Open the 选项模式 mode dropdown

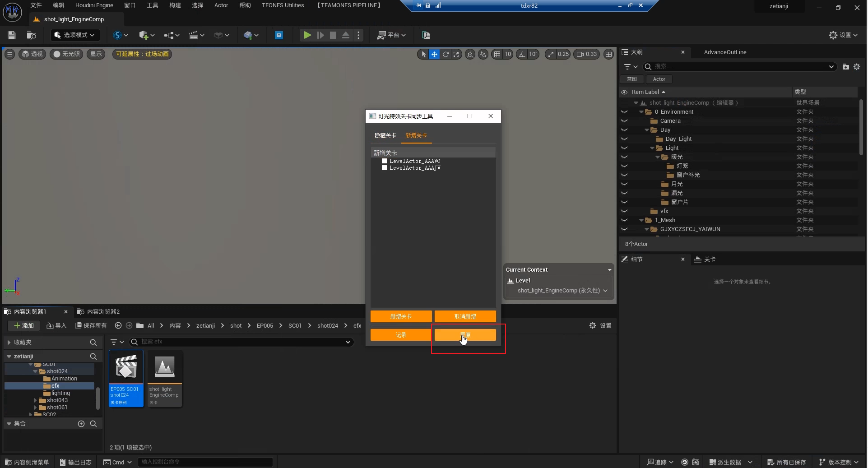tap(74, 35)
